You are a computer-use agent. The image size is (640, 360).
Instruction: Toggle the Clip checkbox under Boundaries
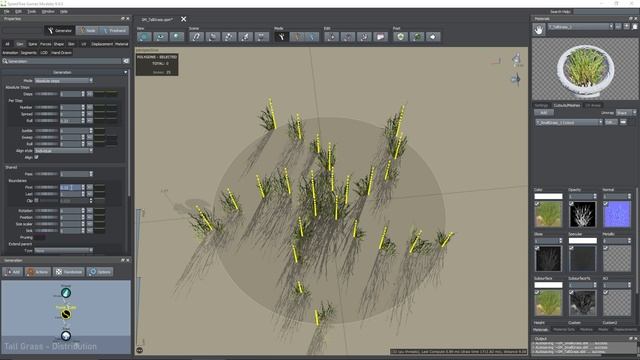pos(37,200)
